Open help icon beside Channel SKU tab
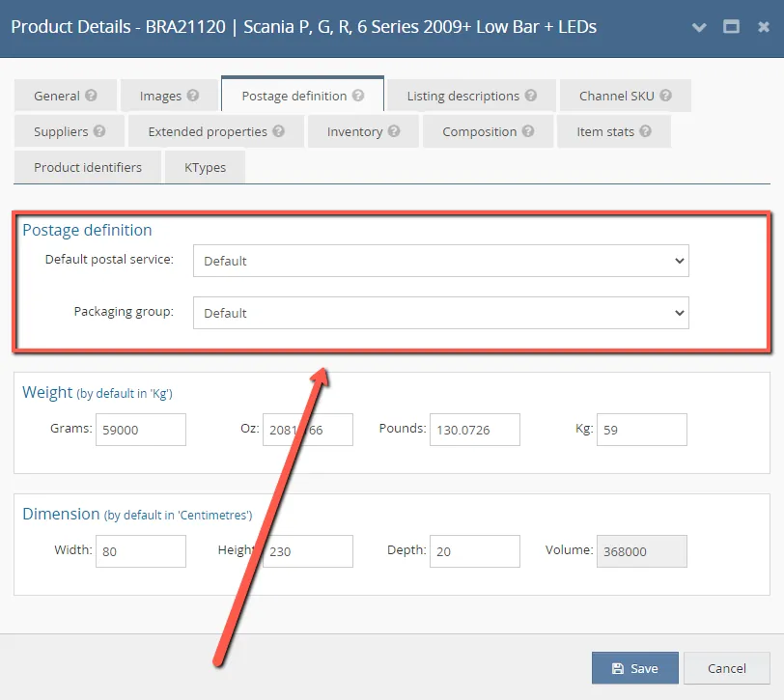784x700 pixels. [665, 95]
